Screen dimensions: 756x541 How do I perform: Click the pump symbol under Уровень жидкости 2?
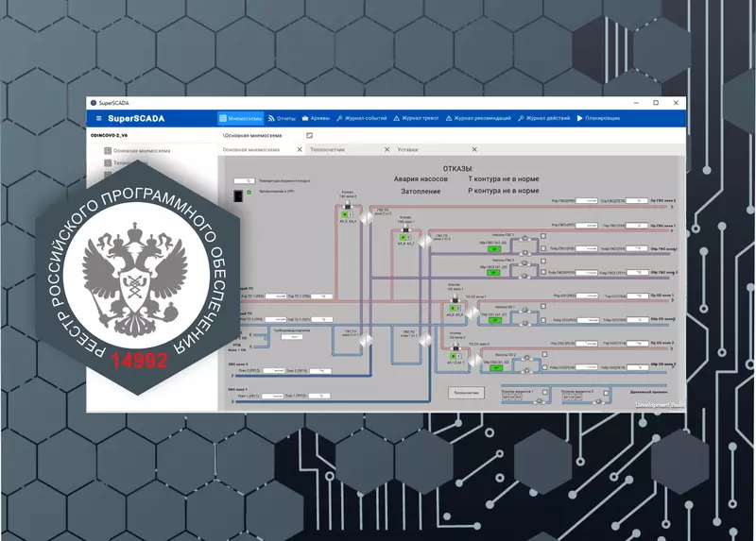[598, 401]
